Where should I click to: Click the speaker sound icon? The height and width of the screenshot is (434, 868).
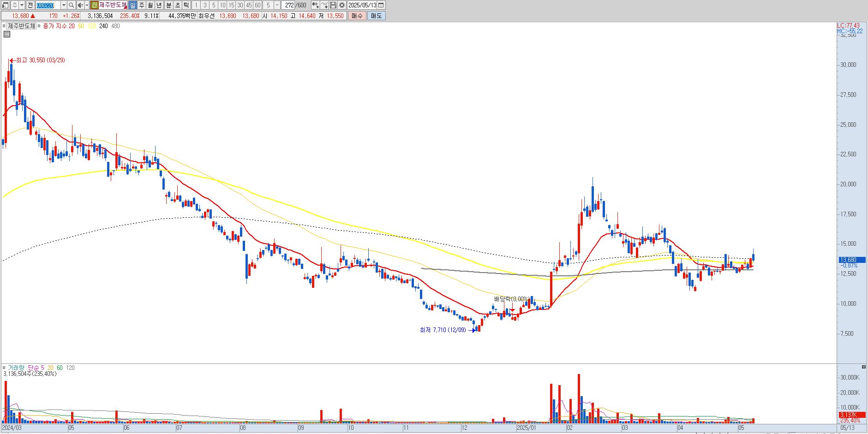pos(80,5)
